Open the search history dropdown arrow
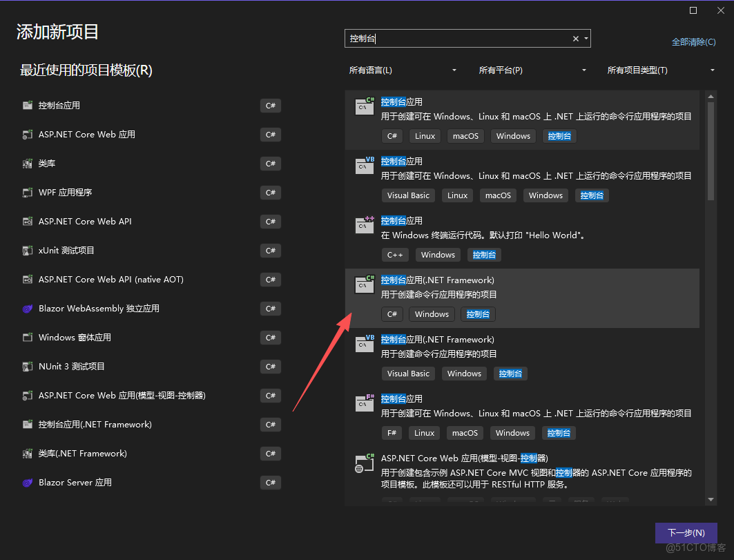 click(x=586, y=38)
